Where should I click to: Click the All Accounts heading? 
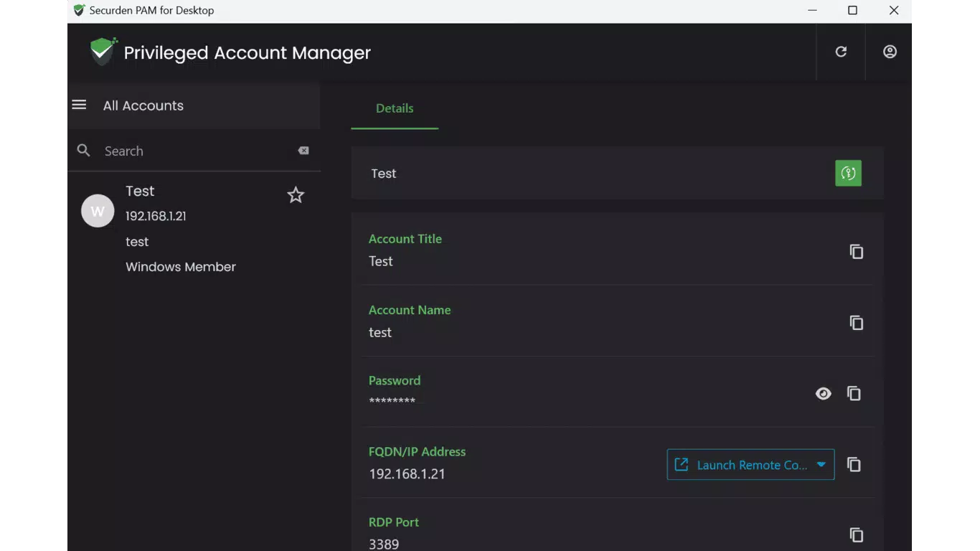pyautogui.click(x=143, y=105)
